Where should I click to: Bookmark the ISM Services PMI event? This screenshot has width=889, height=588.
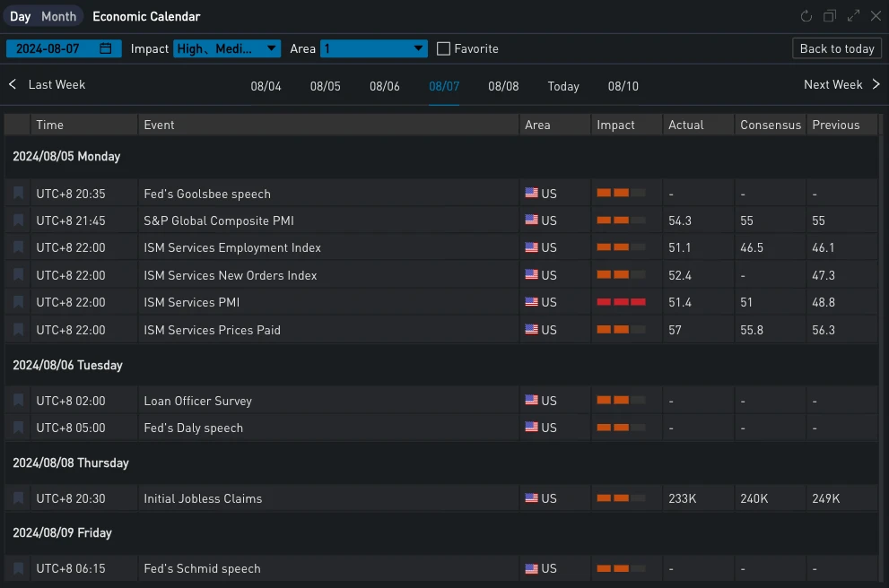pyautogui.click(x=18, y=302)
